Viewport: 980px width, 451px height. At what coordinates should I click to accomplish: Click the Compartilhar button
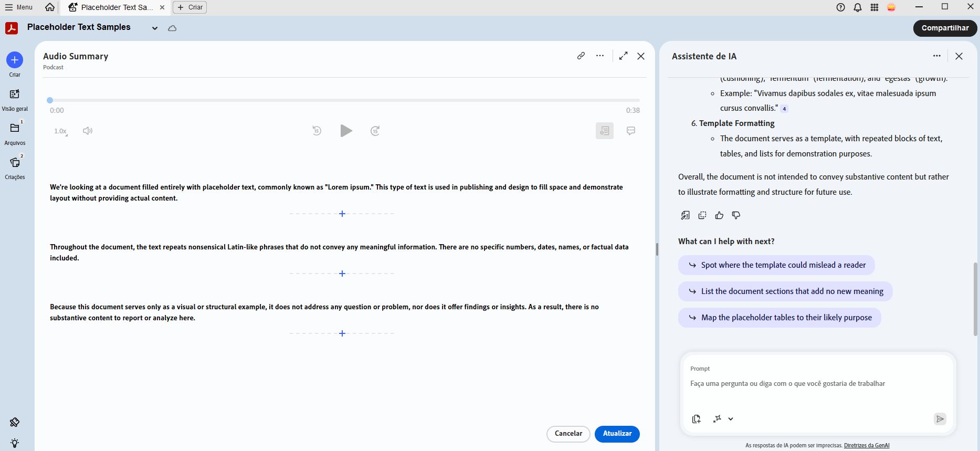(x=945, y=28)
